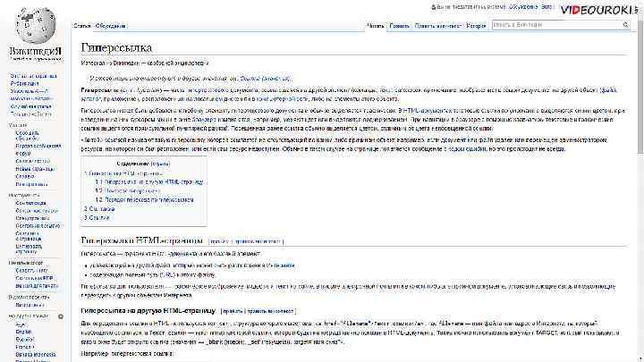Open Указатель А — Я sidebar link
The width and height of the screenshot is (644, 362).
coord(29,91)
